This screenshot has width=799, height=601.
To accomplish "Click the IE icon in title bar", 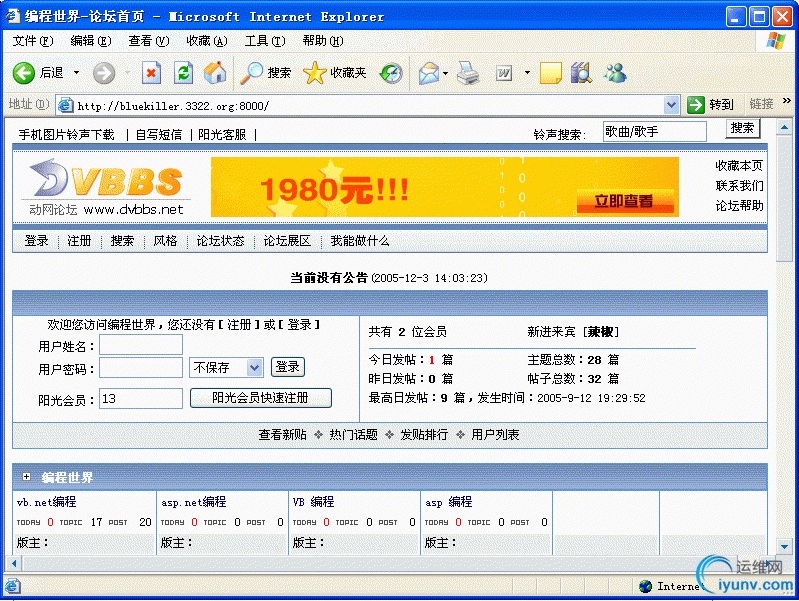I will pos(13,16).
